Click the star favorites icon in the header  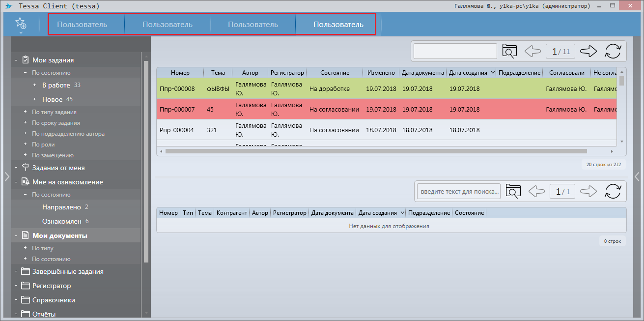(20, 23)
